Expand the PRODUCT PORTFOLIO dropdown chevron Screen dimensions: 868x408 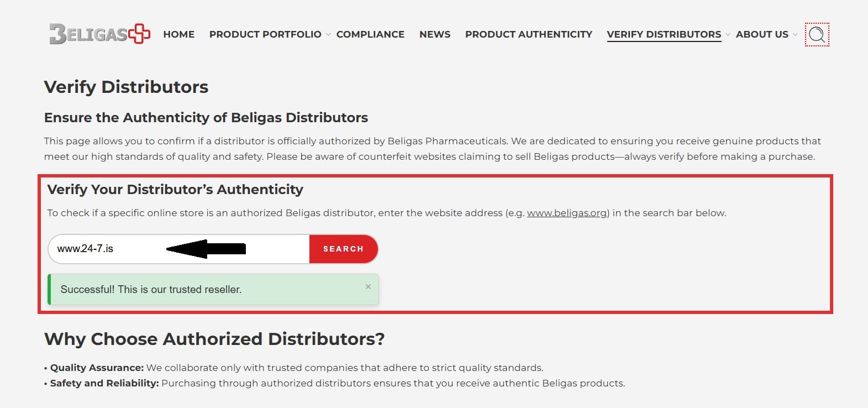click(329, 34)
